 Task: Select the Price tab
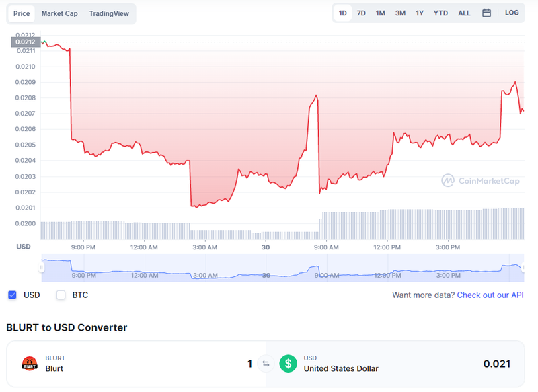(x=22, y=13)
